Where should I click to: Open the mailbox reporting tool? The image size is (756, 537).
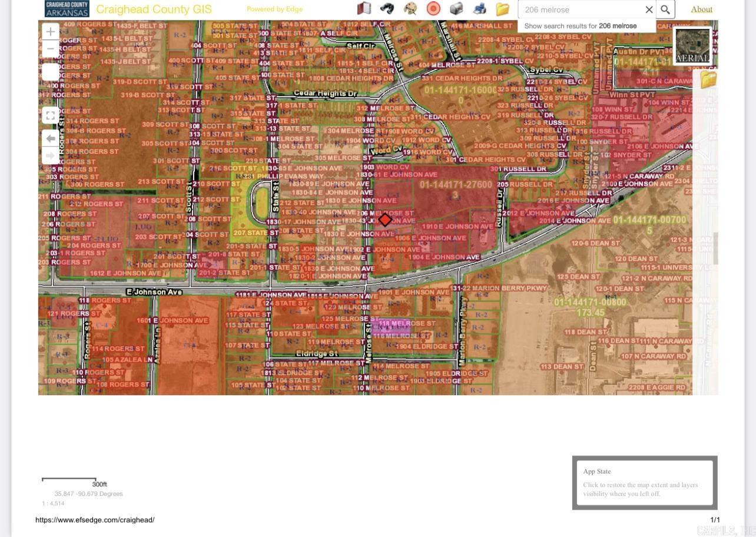pos(456,8)
